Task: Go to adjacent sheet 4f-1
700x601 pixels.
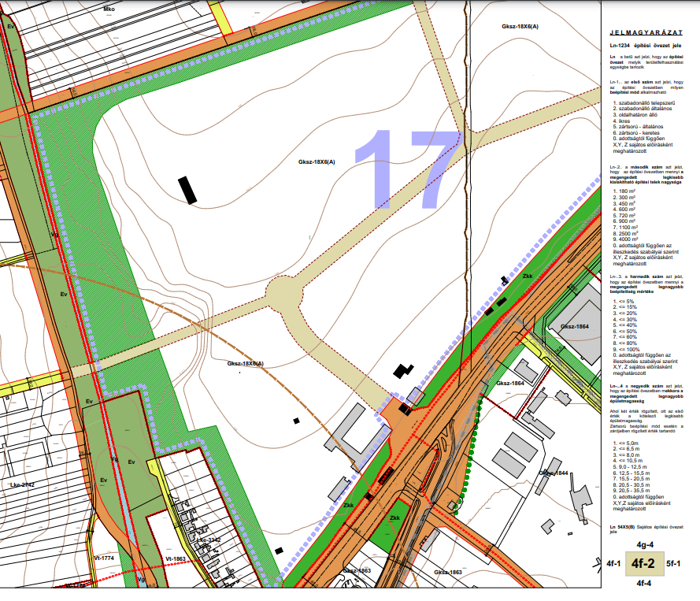Action: pos(614,564)
